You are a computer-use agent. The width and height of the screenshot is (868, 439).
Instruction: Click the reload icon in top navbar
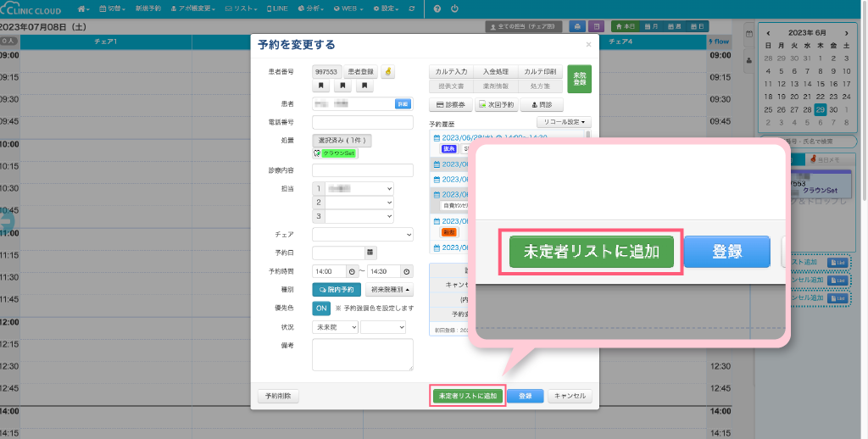412,8
